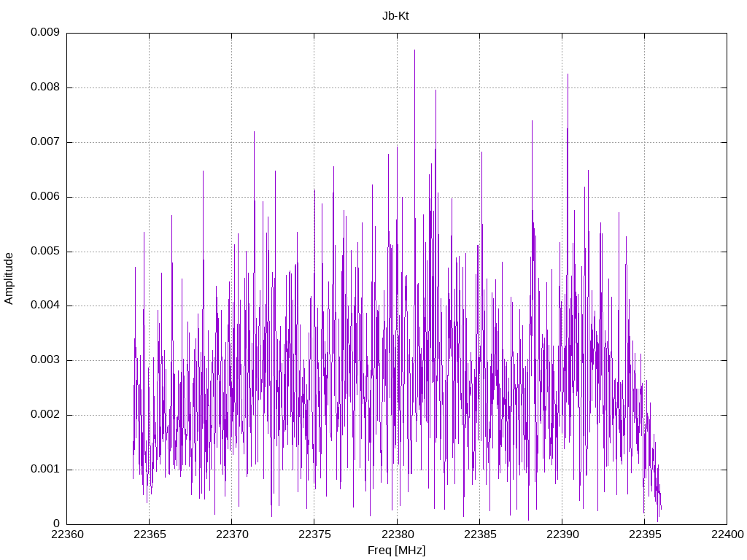Screen dimensions: 747x560
Task: Click the 0.002 y-axis tick label
Action: 45,414
